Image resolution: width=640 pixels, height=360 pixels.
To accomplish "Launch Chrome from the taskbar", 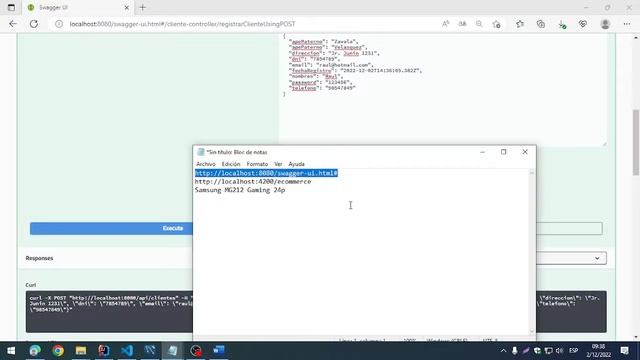I will (x=58, y=351).
